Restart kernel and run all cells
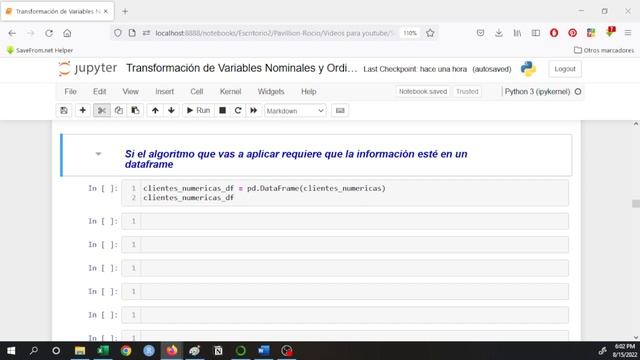 click(x=253, y=111)
